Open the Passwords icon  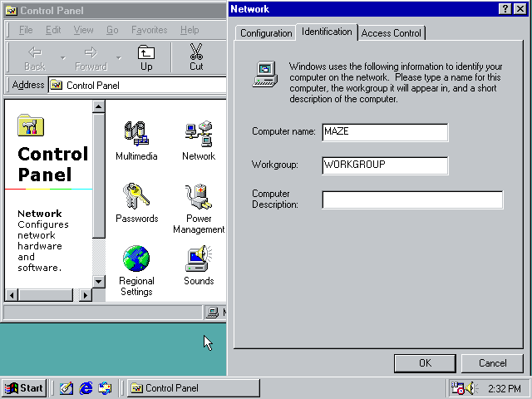[x=136, y=203]
